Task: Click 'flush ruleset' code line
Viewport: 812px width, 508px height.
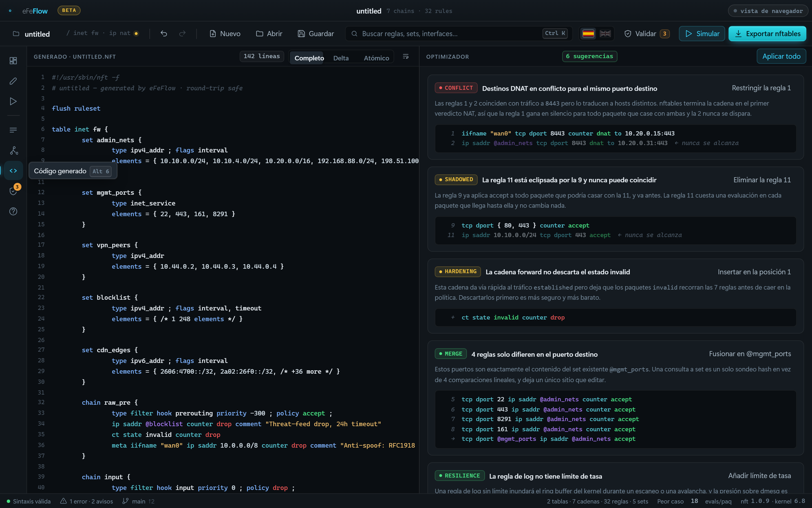Action: coord(76,109)
